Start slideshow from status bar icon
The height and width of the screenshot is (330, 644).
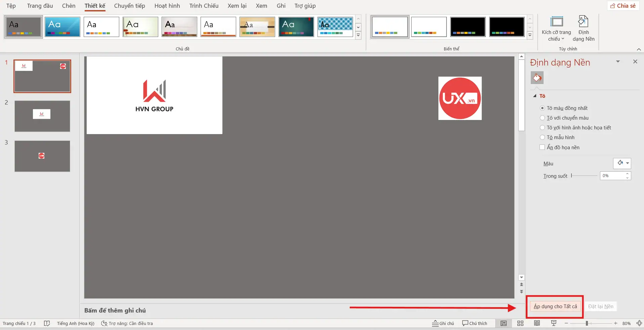click(554, 323)
